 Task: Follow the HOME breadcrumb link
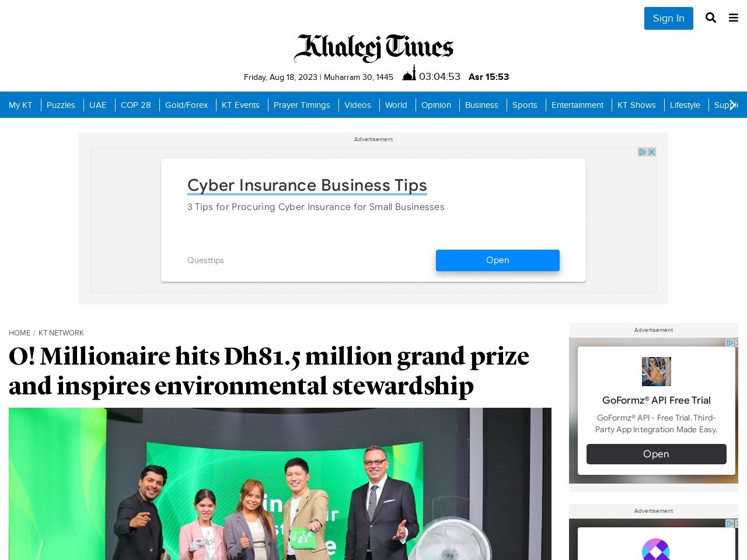[x=20, y=333]
